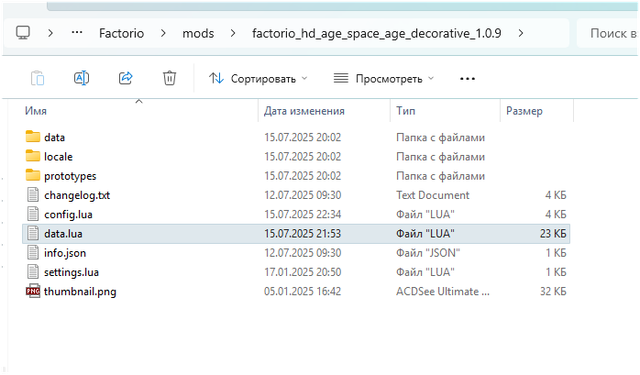Sort by the Имя column header
This screenshot has width=640, height=375.
tap(36, 111)
